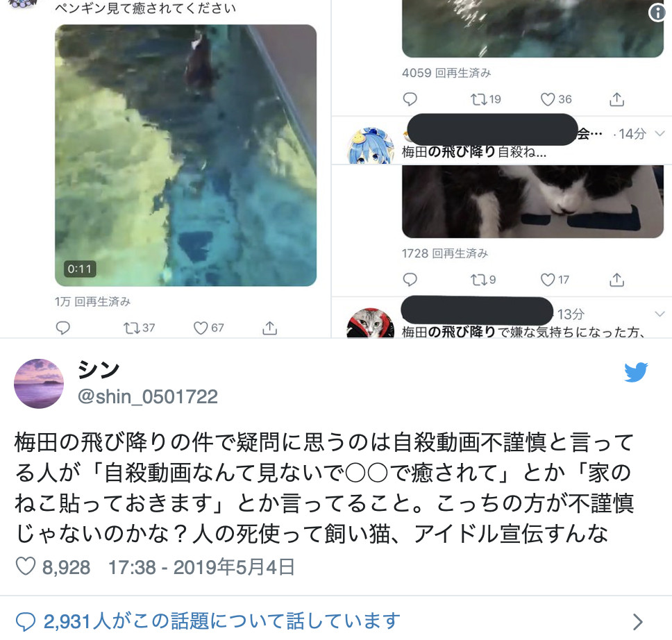Image resolution: width=672 pixels, height=640 pixels.
Task: Open the conversation chevron at bottom right
Action: pos(638,621)
